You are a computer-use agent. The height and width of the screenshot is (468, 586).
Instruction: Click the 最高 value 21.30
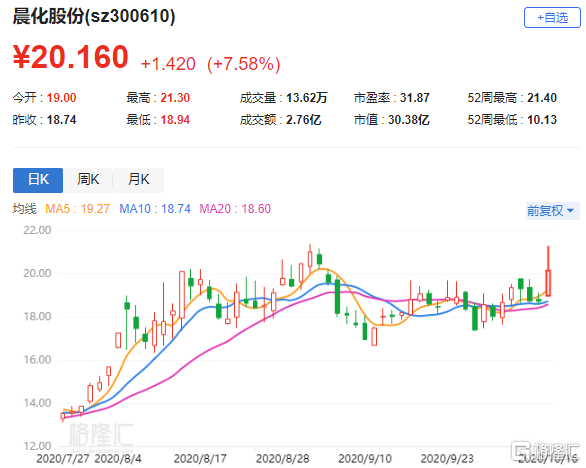coord(175,98)
